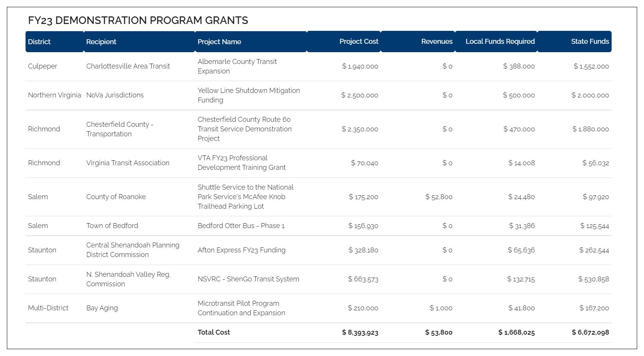The image size is (644, 356).
Task: Select the Multi-District district cell
Action: click(48, 308)
